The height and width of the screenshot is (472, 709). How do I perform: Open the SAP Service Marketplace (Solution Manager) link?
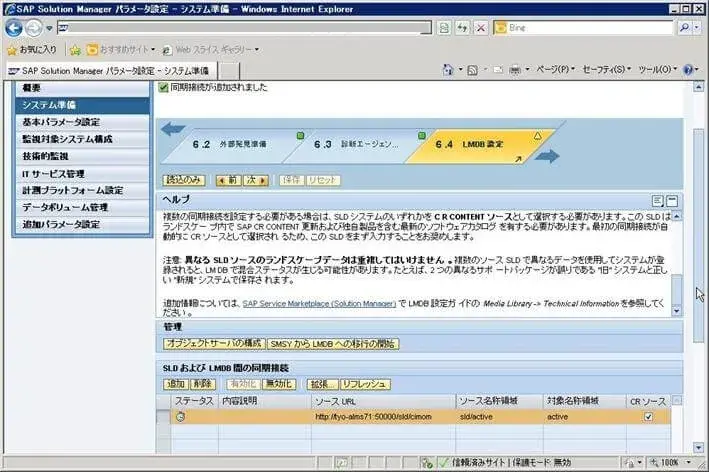[x=319, y=304]
